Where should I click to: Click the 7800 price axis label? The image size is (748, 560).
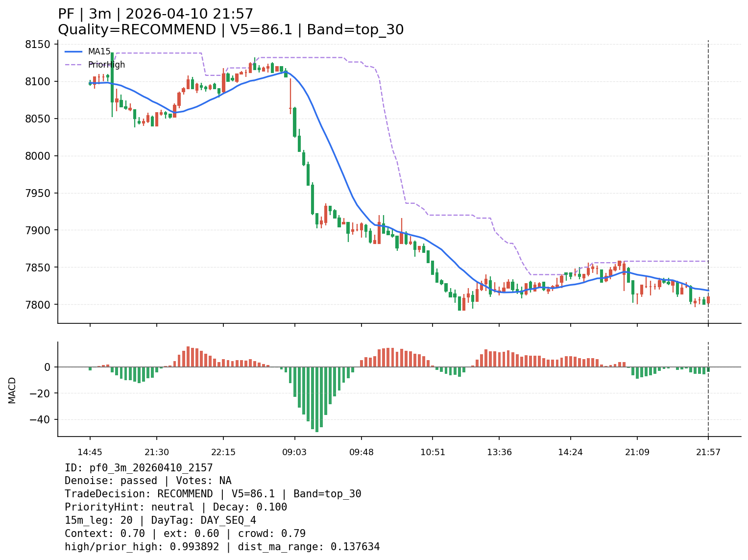[38, 305]
